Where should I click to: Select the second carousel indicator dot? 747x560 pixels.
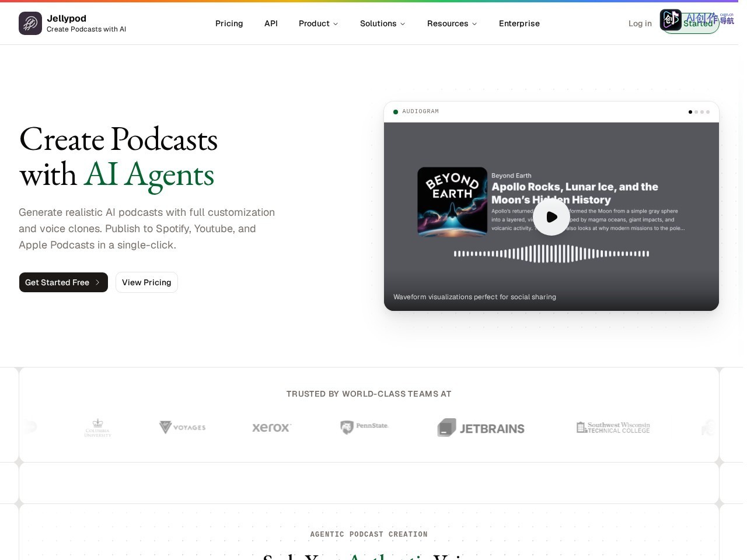point(696,112)
